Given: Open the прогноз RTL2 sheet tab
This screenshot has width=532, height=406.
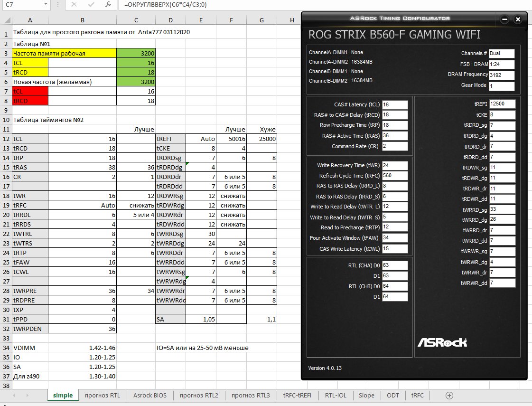Looking at the screenshot, I should click(199, 395).
